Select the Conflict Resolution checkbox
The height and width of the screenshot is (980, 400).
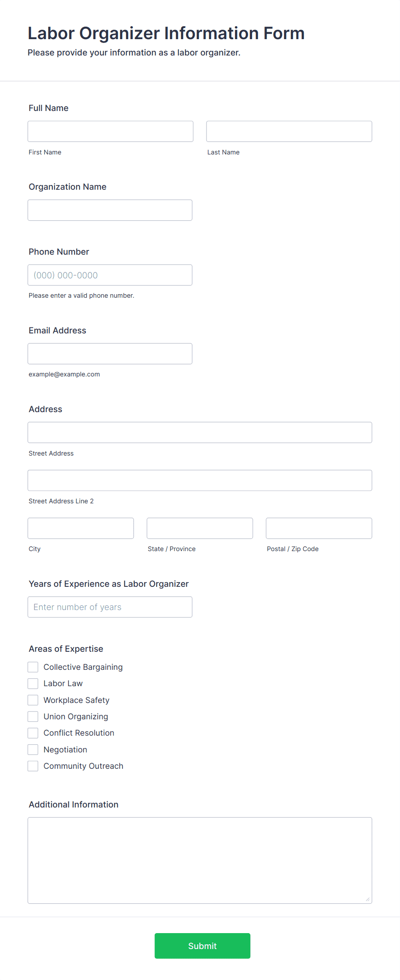[x=33, y=733]
